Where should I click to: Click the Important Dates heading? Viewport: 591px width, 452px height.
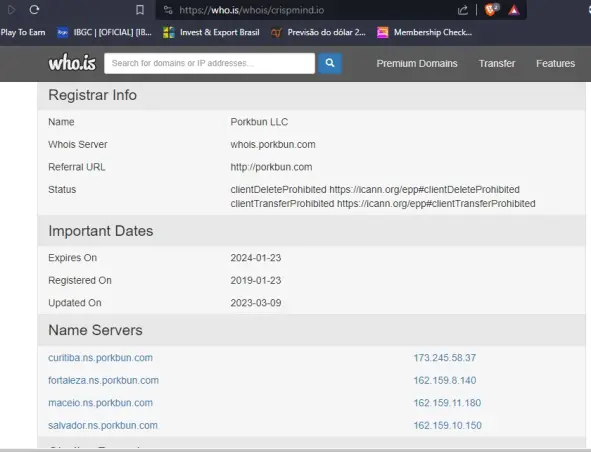click(x=101, y=231)
